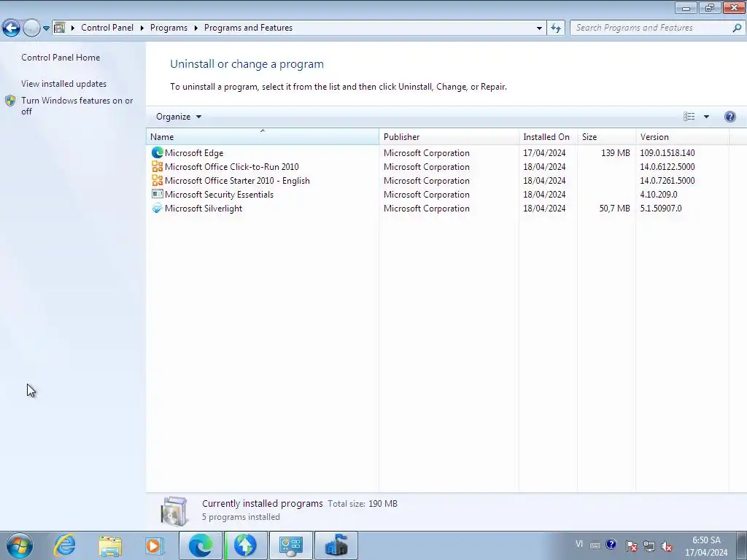This screenshot has height=560, width=747.
Task: Switch to Control Panel taskbar window
Action: click(290, 545)
